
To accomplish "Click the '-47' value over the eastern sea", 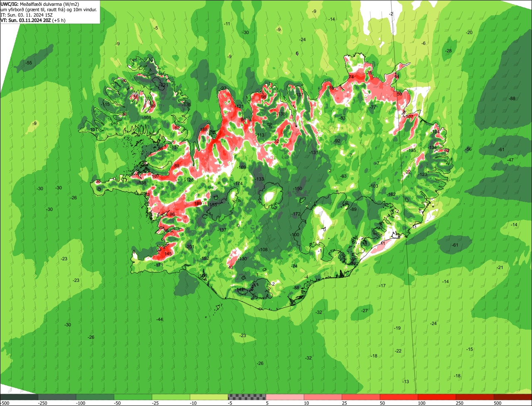I will 510,160.
